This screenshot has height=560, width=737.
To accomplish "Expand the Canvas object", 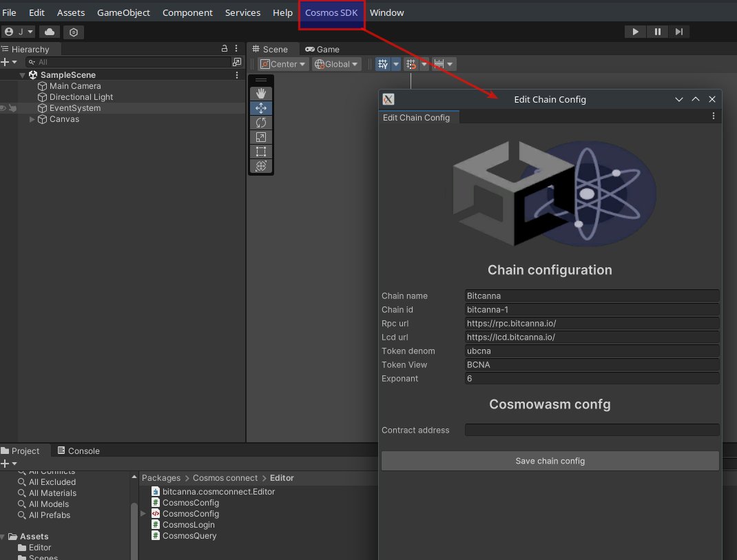I will click(x=32, y=119).
